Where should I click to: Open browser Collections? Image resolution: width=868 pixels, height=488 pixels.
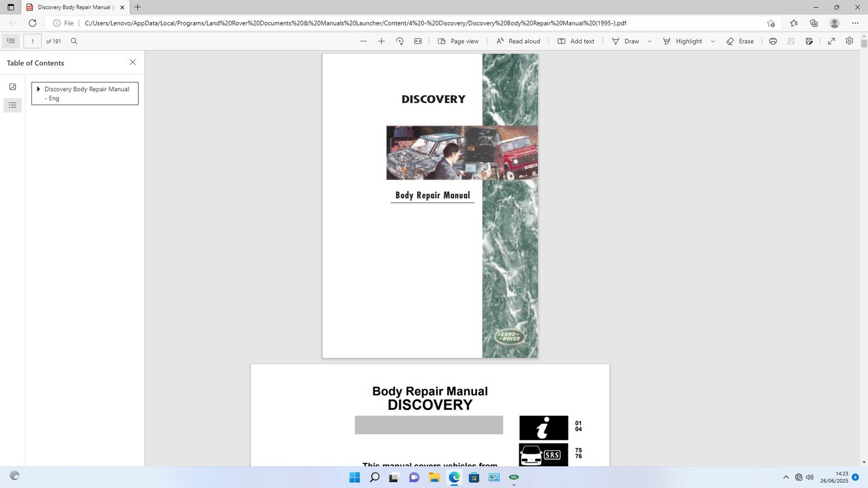point(814,23)
